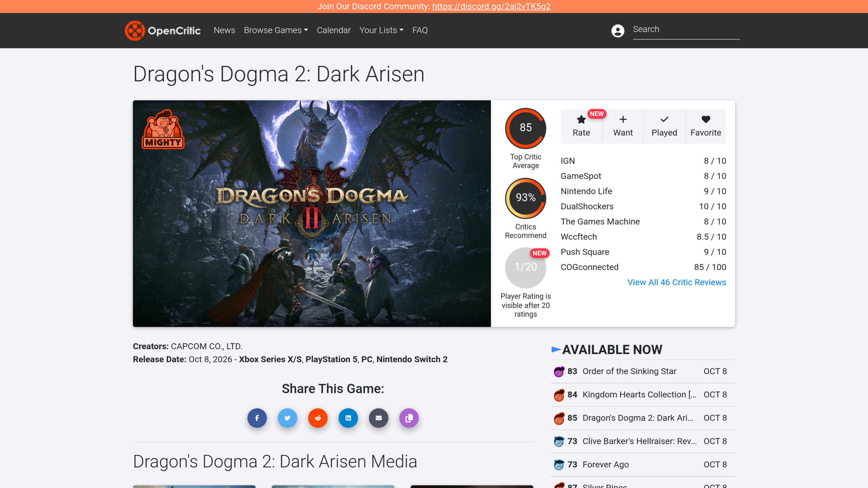
Task: Open the Dragon's Dogma 2 cover image
Action: click(312, 213)
